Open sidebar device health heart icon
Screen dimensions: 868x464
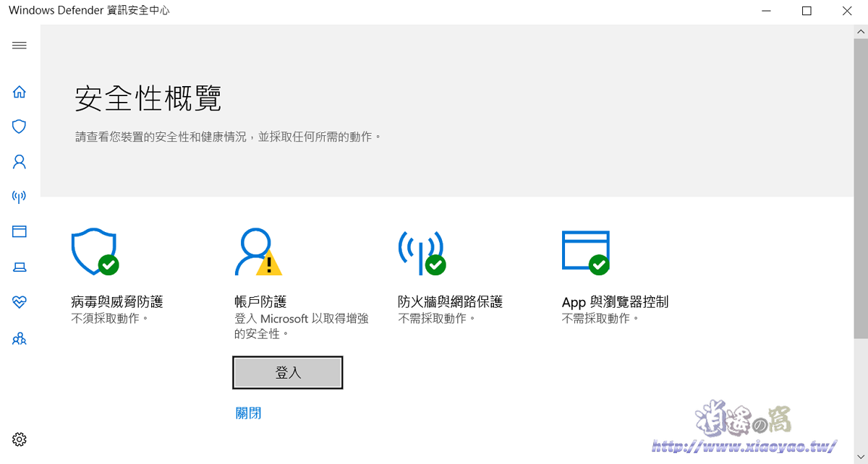20,302
